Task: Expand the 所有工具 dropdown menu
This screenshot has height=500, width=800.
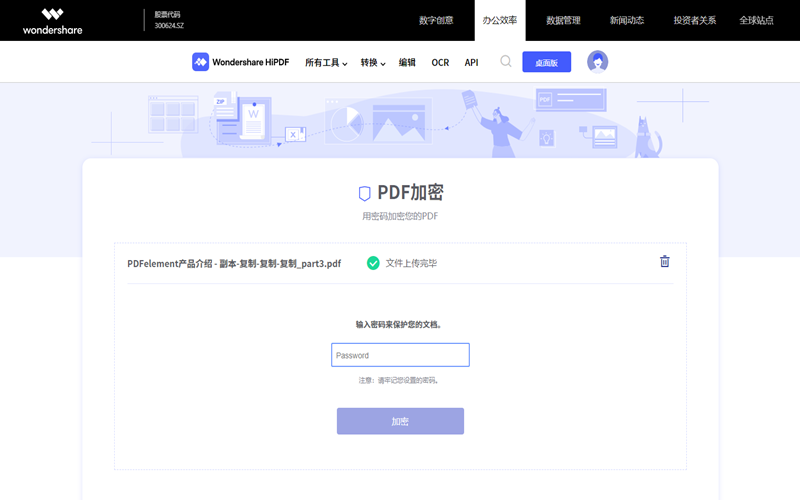Action: pos(326,63)
